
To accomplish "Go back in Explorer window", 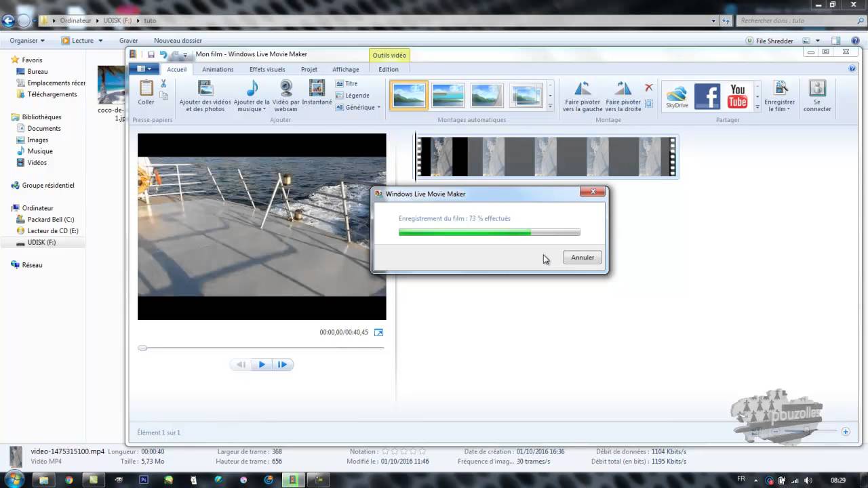I will click(9, 20).
